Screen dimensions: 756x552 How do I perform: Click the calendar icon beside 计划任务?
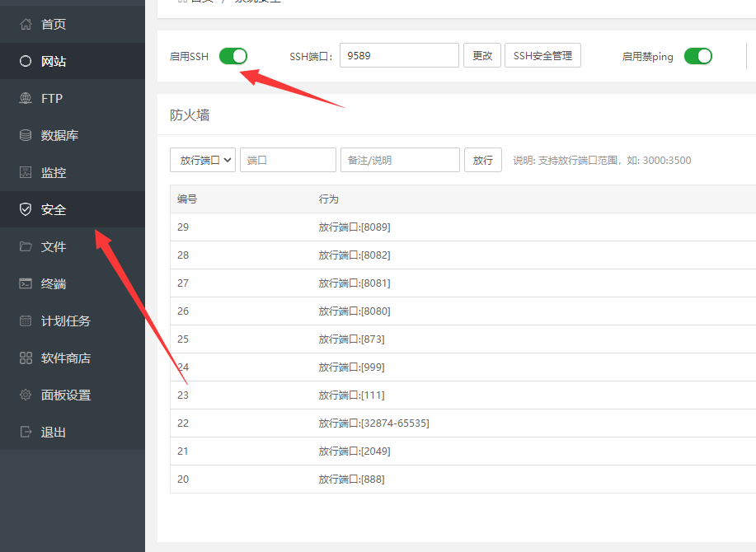pyautogui.click(x=26, y=320)
